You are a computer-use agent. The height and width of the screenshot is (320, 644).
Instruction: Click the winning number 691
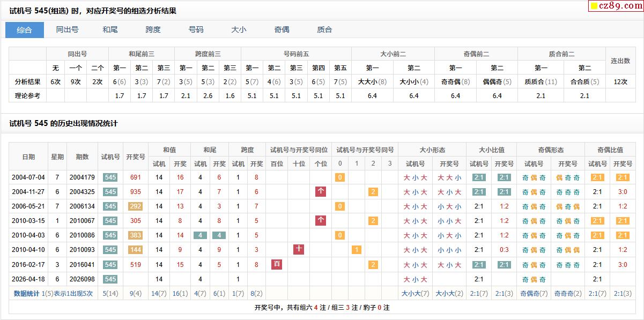click(x=135, y=177)
